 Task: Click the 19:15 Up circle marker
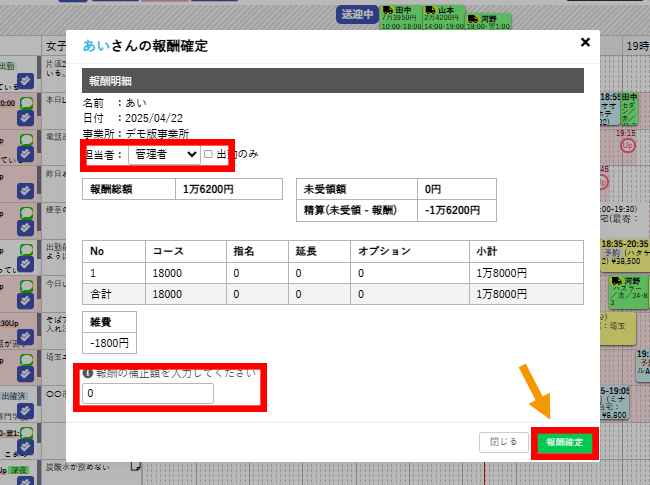coord(628,145)
